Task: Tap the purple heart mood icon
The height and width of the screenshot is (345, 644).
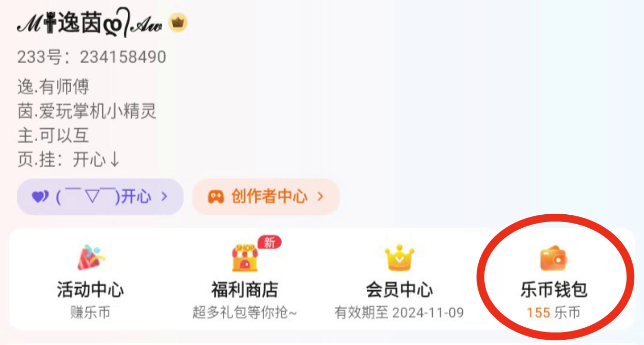Action: [40, 196]
